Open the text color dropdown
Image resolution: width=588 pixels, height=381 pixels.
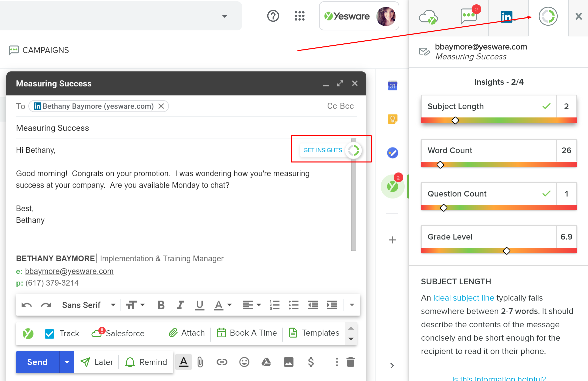click(x=223, y=305)
